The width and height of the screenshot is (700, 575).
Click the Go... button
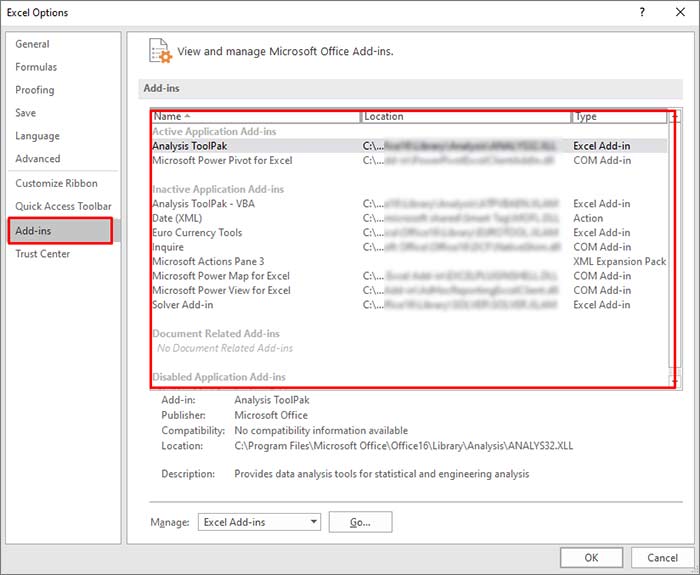(360, 522)
